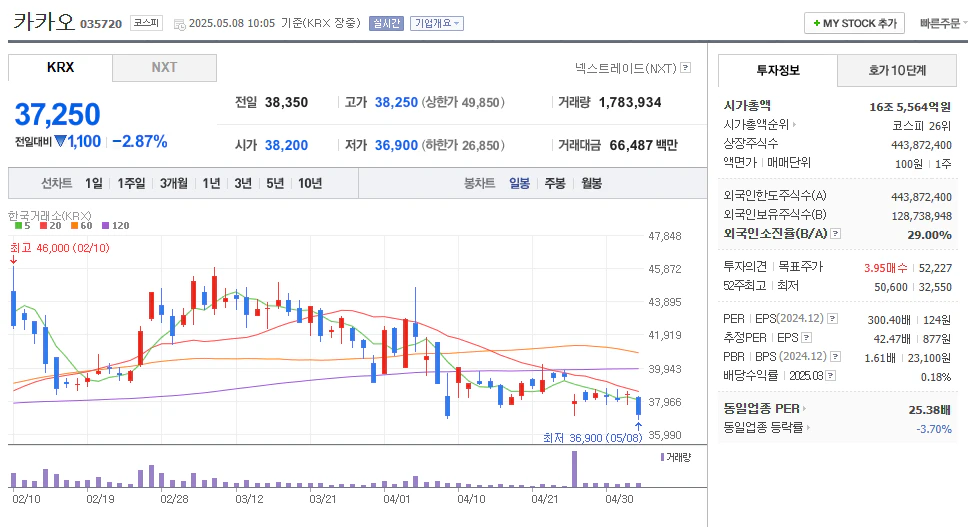Click green plus icon in MY STOCK 추가
Viewport: 974px width, 527px height.
[817, 23]
